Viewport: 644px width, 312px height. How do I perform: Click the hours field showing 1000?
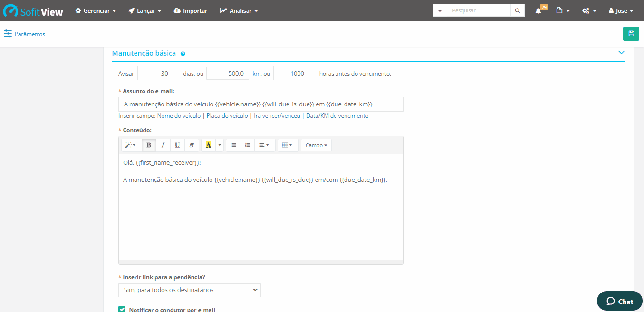pos(295,73)
